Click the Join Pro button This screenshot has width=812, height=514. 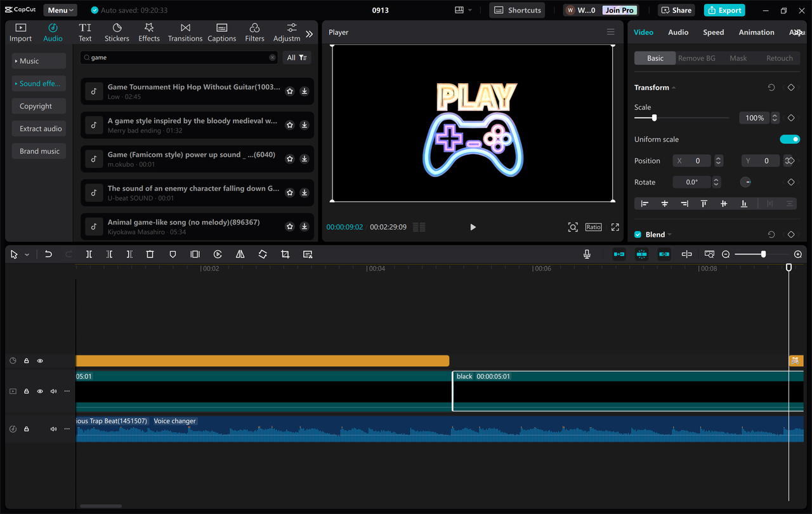(x=619, y=10)
